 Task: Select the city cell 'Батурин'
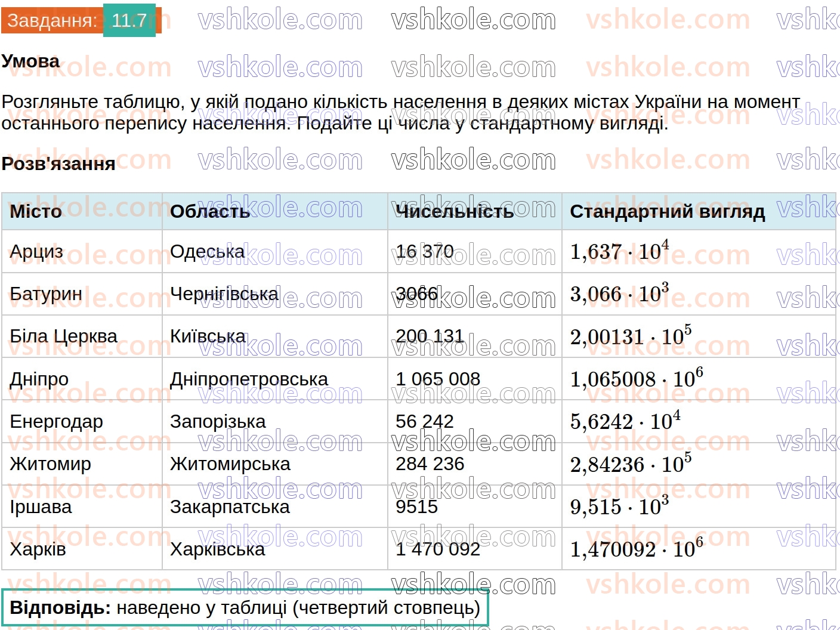46,294
